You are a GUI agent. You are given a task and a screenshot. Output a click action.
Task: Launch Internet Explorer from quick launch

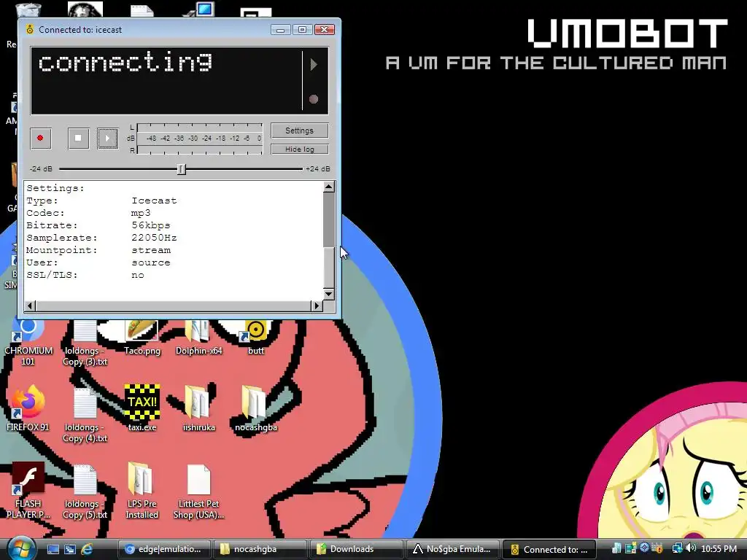tap(87, 549)
